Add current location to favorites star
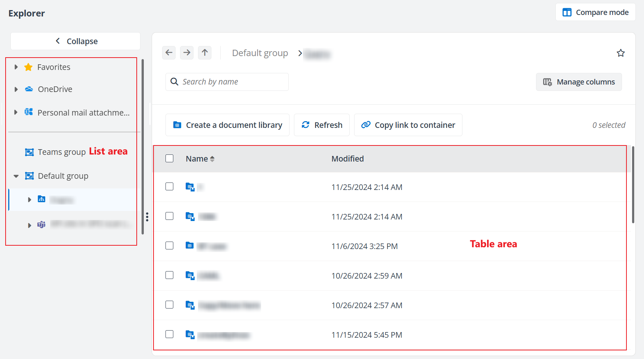 tap(620, 53)
